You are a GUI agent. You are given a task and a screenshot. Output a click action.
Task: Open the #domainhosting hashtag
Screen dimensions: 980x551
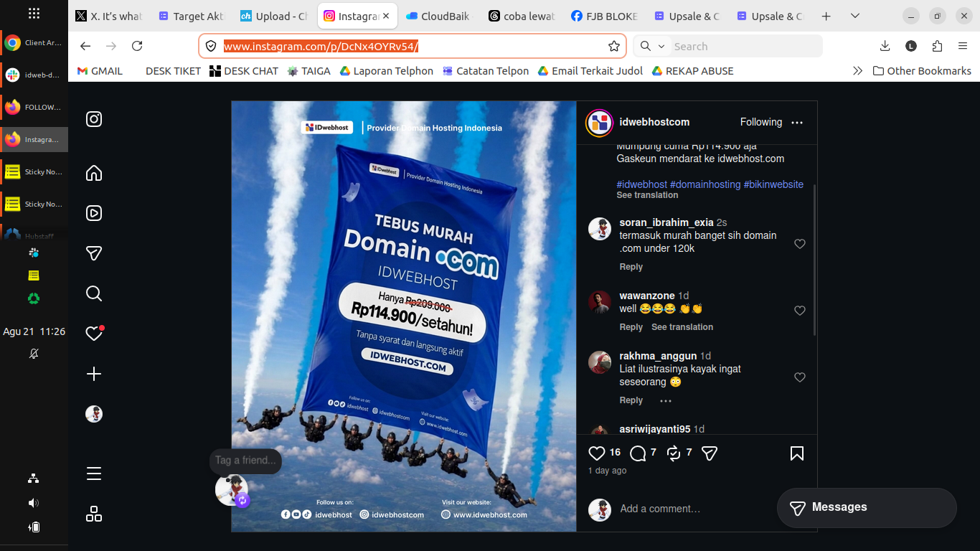pos(705,184)
